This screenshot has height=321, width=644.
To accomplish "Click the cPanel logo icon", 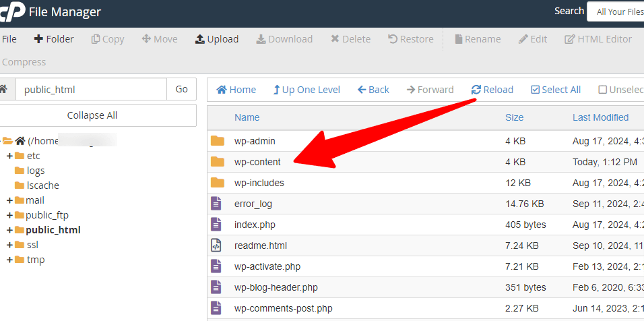I will [x=11, y=12].
